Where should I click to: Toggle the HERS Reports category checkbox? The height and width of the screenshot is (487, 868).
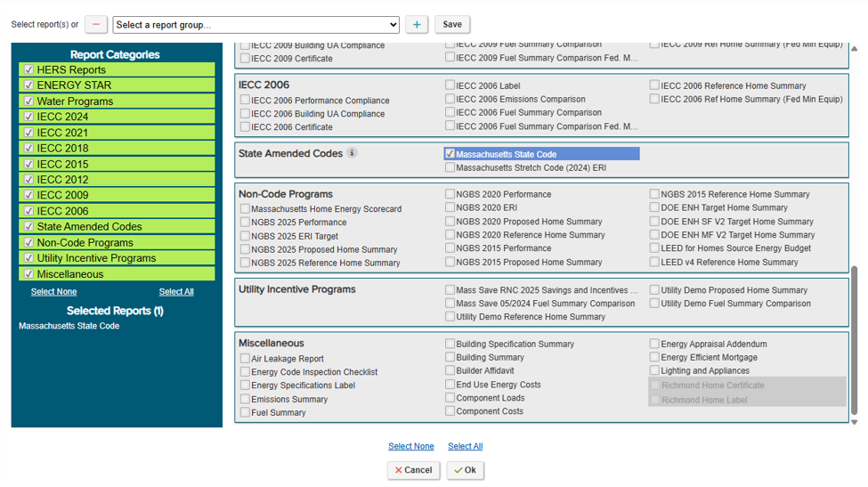coord(28,69)
